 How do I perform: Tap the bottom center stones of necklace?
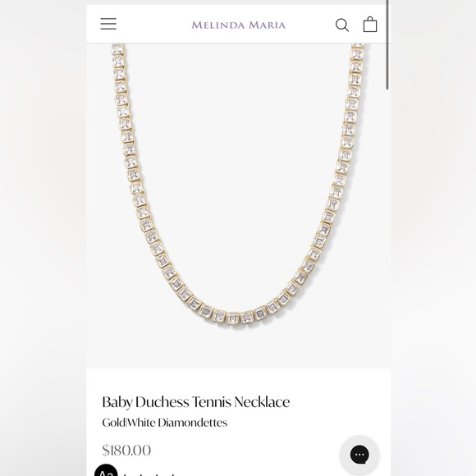tap(239, 318)
